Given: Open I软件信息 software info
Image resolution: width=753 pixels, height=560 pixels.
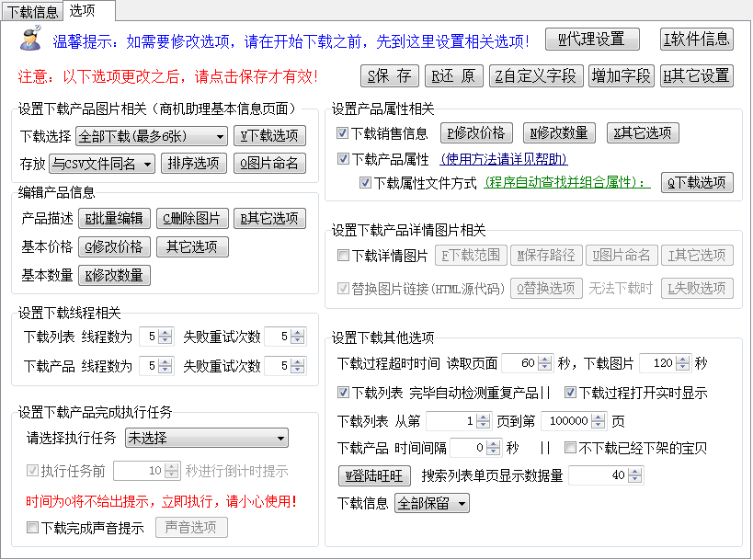Looking at the screenshot, I should pyautogui.click(x=697, y=39).
